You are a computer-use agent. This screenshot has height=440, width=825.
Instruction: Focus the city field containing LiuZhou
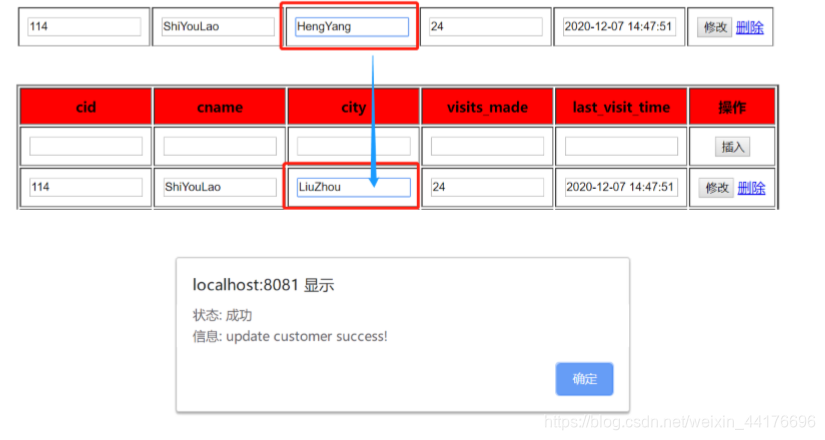point(354,187)
